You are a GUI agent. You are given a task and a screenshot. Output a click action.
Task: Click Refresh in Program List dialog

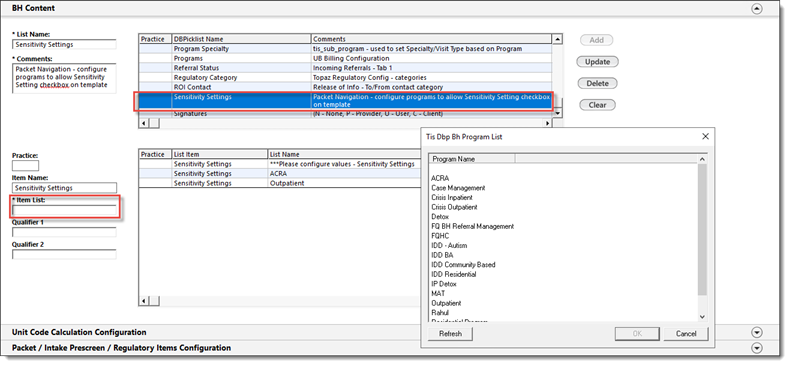tap(450, 334)
